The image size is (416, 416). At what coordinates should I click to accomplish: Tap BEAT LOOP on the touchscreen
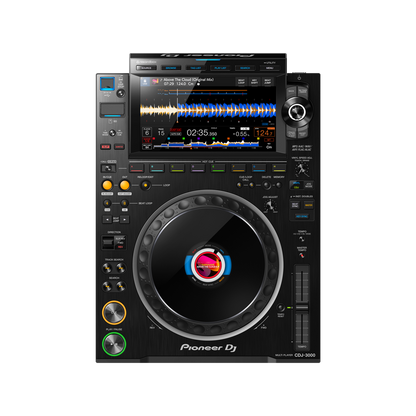tap(241, 81)
